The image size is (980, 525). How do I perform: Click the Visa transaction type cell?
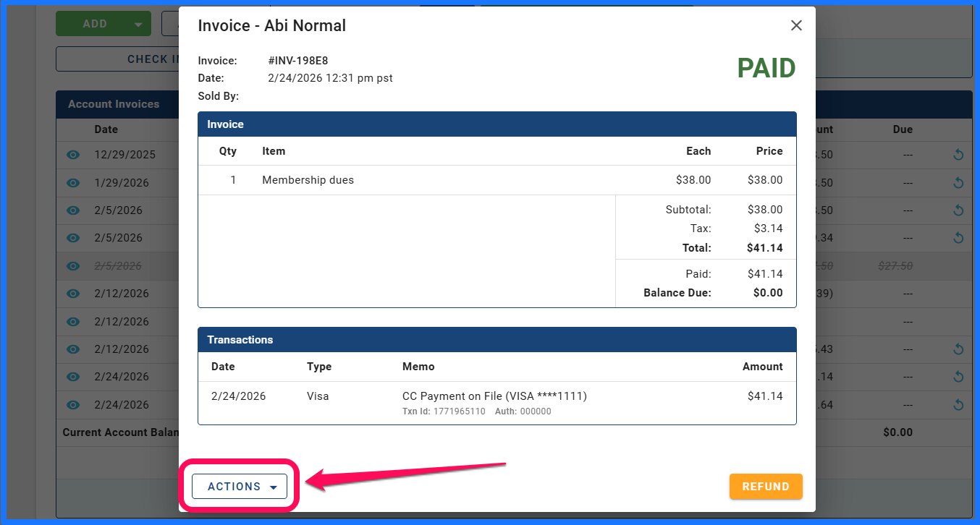point(318,396)
